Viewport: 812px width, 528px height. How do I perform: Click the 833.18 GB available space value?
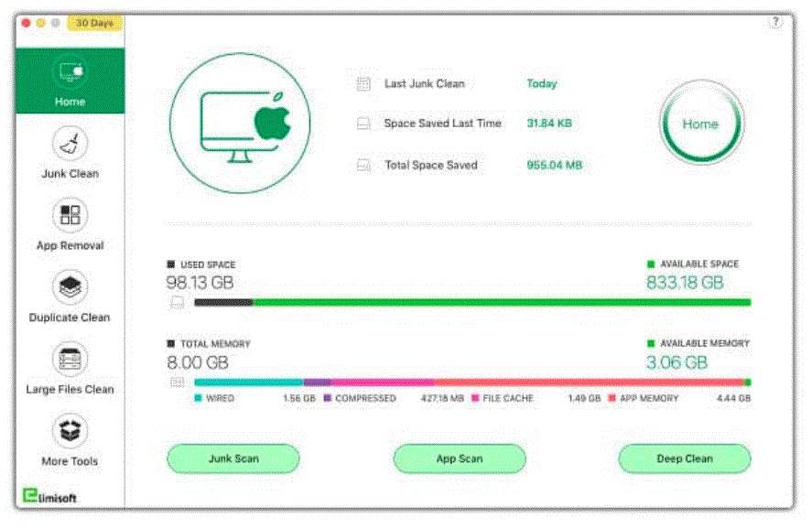685,283
